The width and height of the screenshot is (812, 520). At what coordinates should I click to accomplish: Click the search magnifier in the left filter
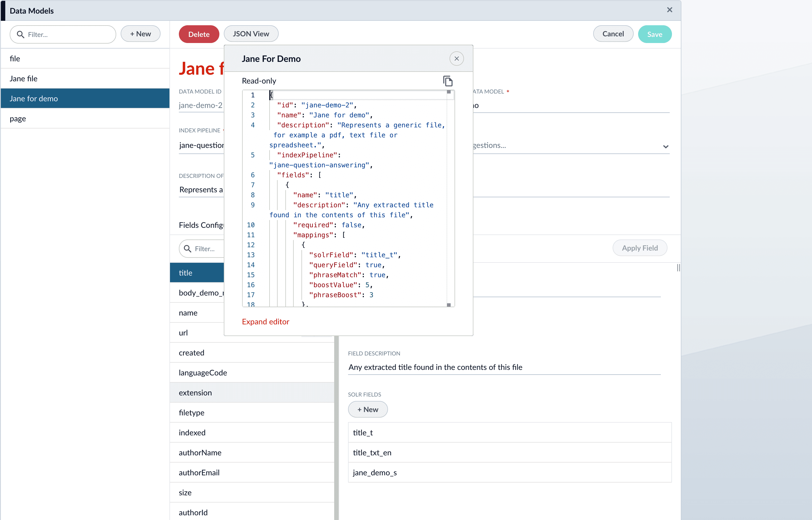[20, 34]
